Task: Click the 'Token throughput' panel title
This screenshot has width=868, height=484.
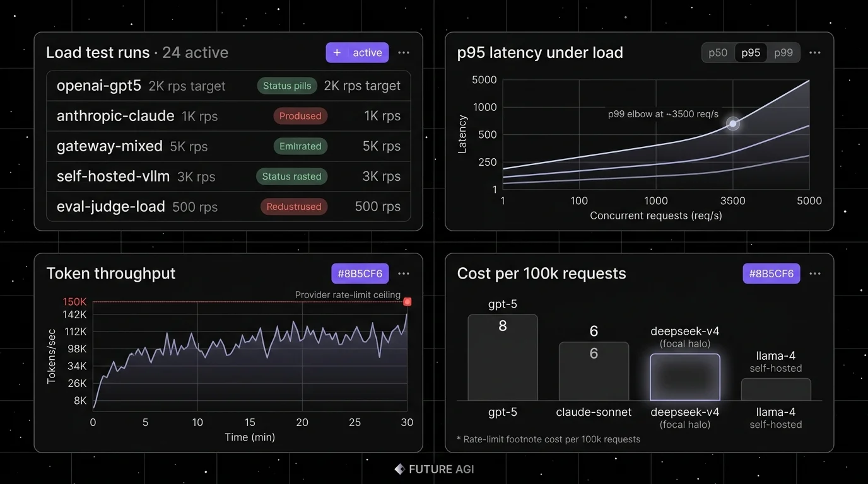Action: pos(111,274)
